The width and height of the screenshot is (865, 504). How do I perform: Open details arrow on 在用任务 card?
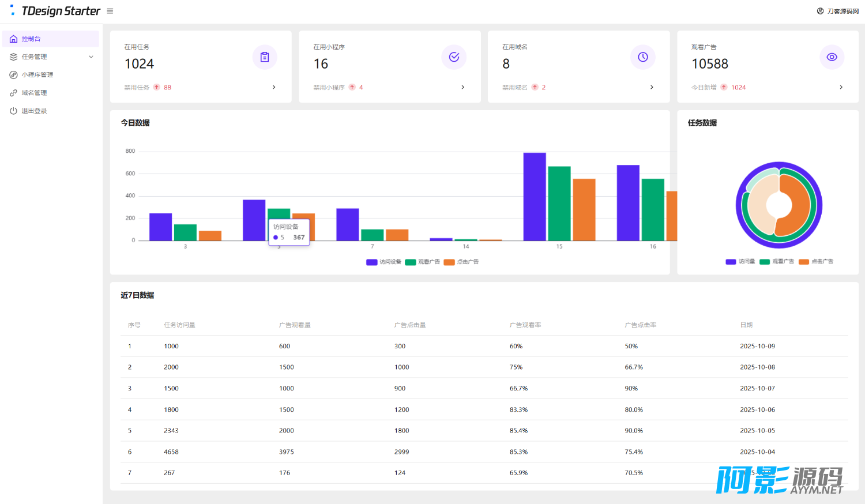tap(274, 87)
